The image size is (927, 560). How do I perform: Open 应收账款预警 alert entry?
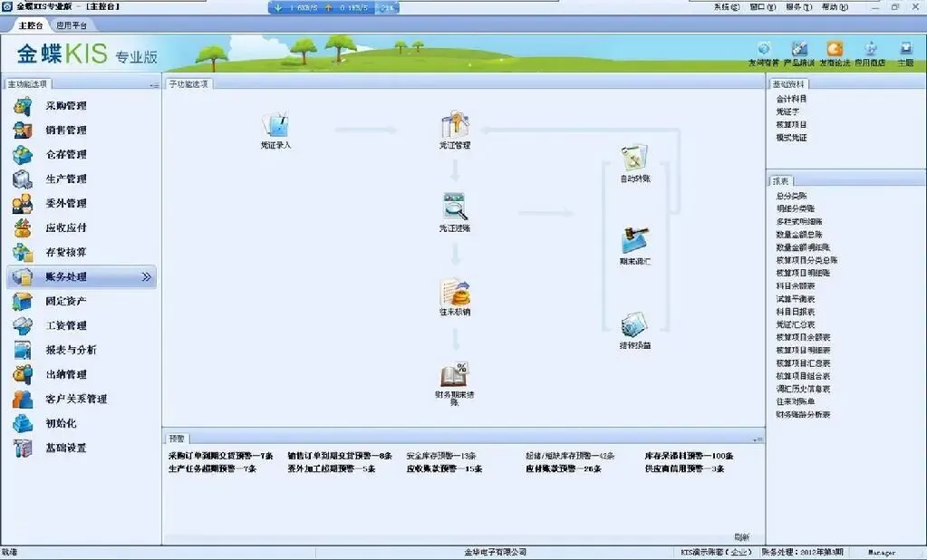[445, 469]
